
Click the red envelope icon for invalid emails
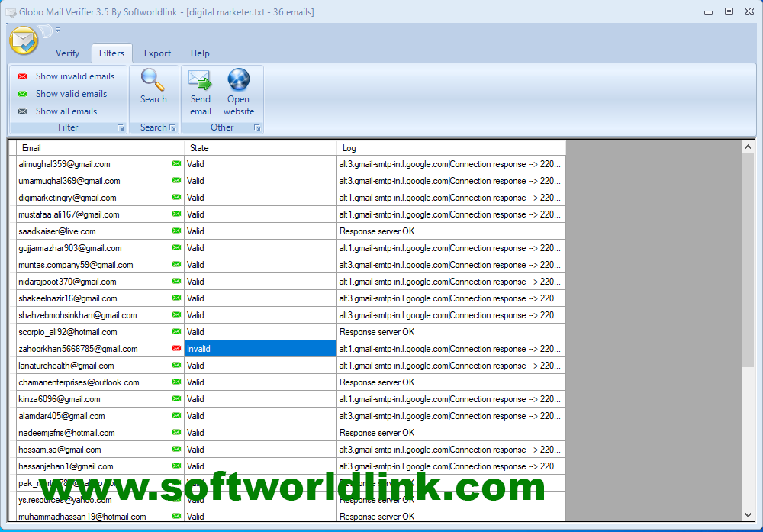22,76
